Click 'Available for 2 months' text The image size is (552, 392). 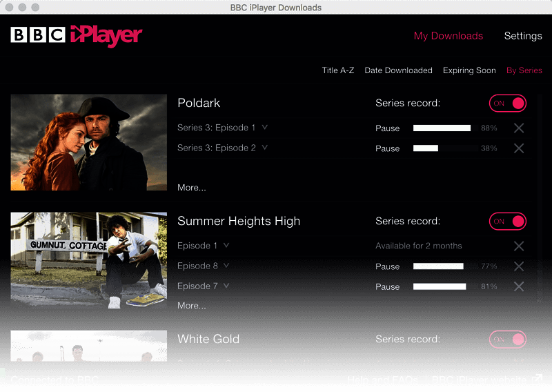[419, 246]
